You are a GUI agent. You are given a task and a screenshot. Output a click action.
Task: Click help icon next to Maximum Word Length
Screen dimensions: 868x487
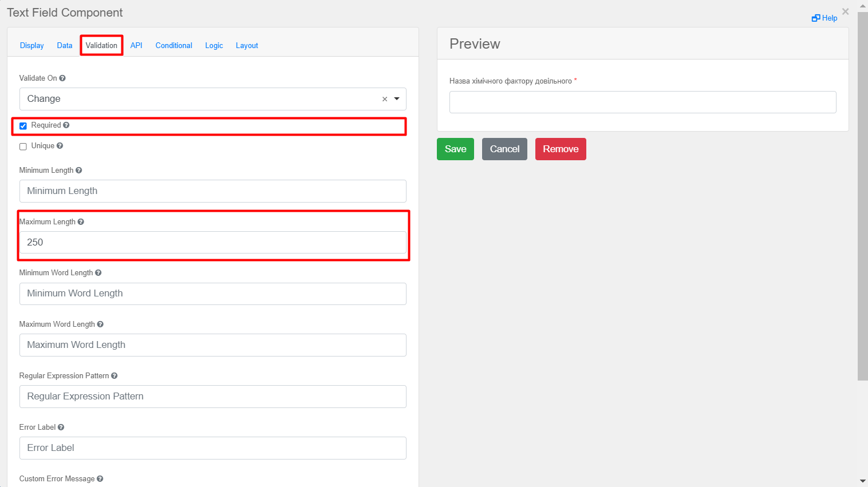pos(100,324)
